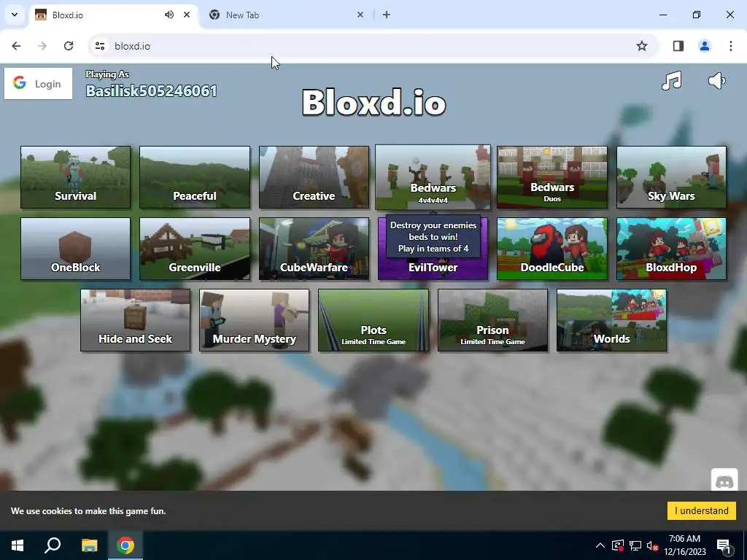Close the New Tab tab
Viewport: 747px width, 560px height.
coord(360,15)
